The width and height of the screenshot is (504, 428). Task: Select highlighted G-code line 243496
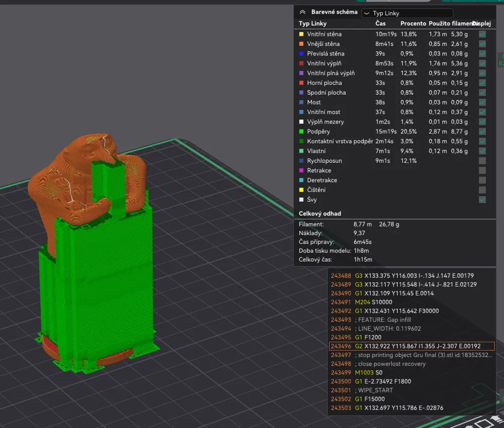point(411,346)
